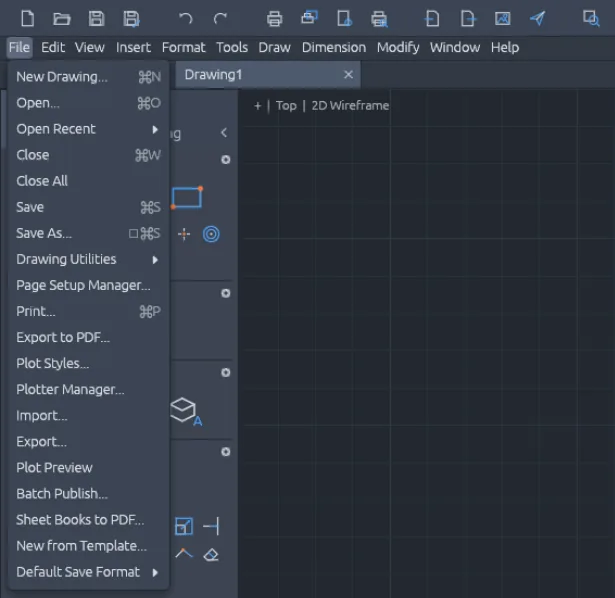The image size is (615, 598).
Task: Click the Import document icon in toolbar
Action: point(432,18)
